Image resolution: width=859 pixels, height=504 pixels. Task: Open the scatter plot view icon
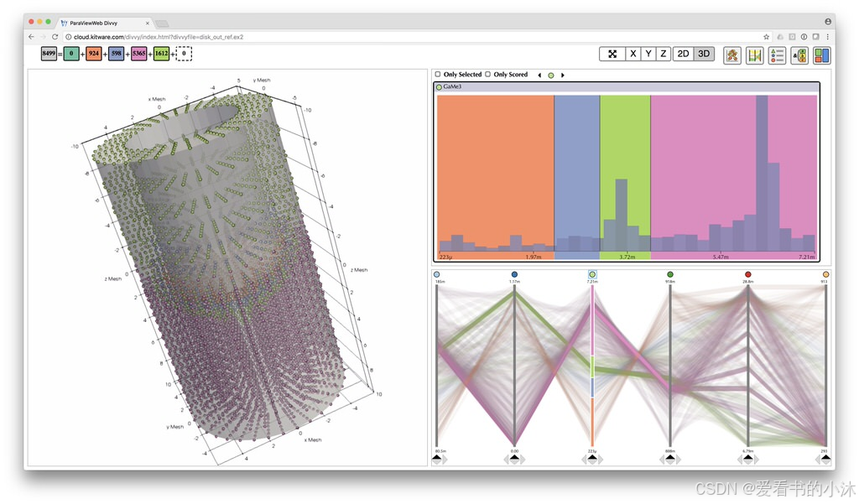click(x=732, y=55)
